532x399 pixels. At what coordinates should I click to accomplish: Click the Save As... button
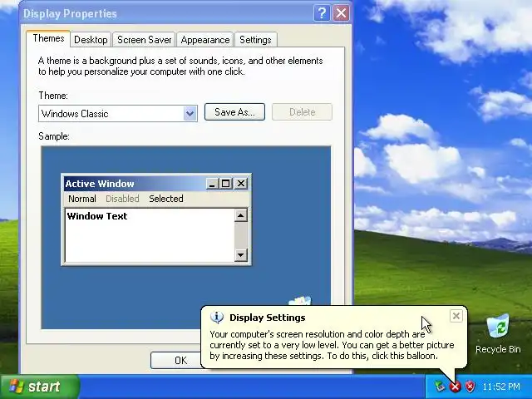click(x=234, y=112)
